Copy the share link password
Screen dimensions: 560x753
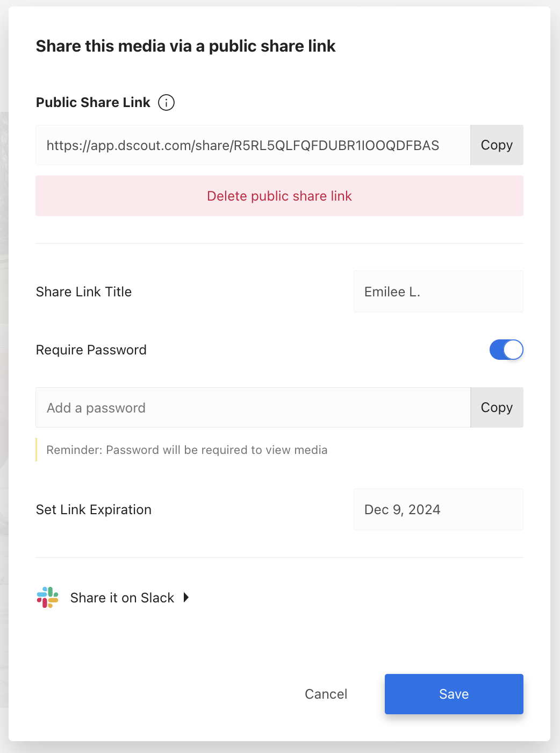point(496,408)
